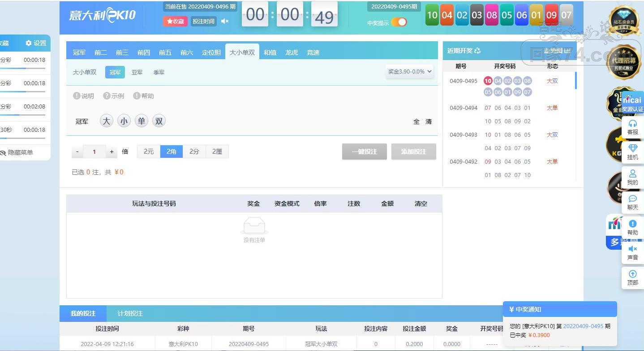Click the 钻石级会员 badge
This screenshot has height=351, width=644.
coord(623,20)
